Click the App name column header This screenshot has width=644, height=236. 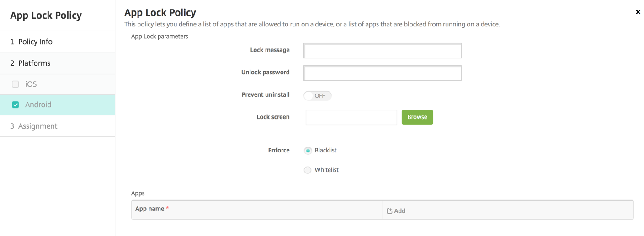tap(149, 209)
